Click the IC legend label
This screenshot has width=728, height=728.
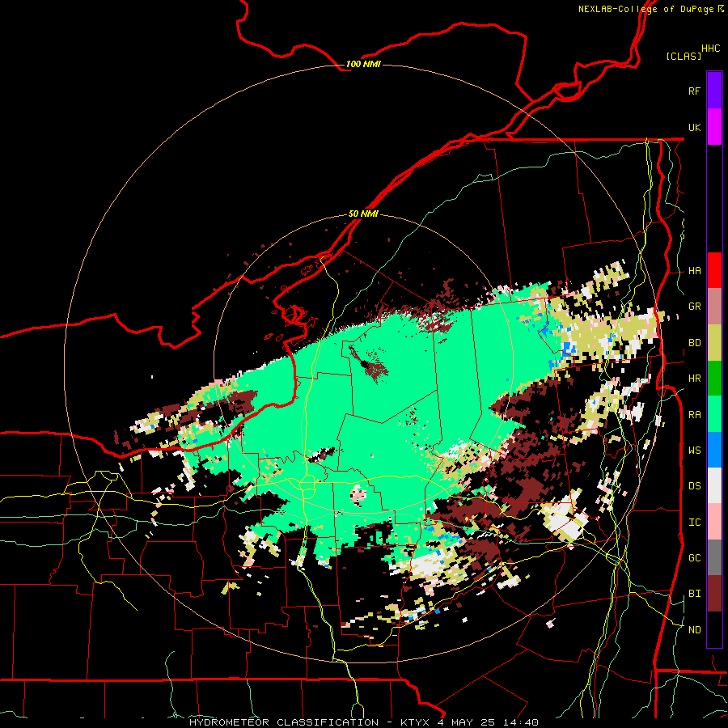694,523
